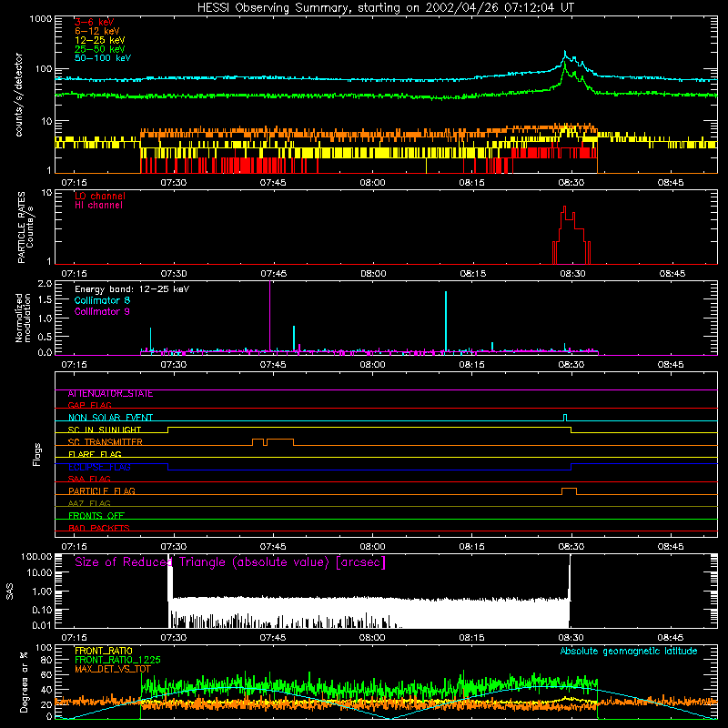Click the Normalized modulation axis label
Screen dimensions: 728x728
pyautogui.click(x=24, y=318)
